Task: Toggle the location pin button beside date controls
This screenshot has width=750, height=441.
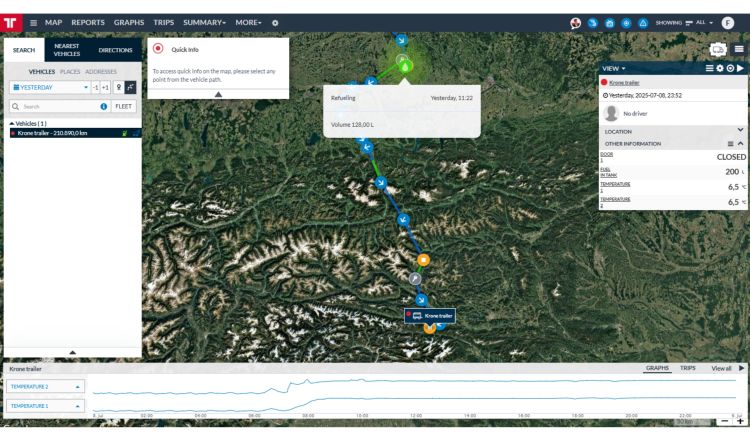Action: click(x=119, y=88)
